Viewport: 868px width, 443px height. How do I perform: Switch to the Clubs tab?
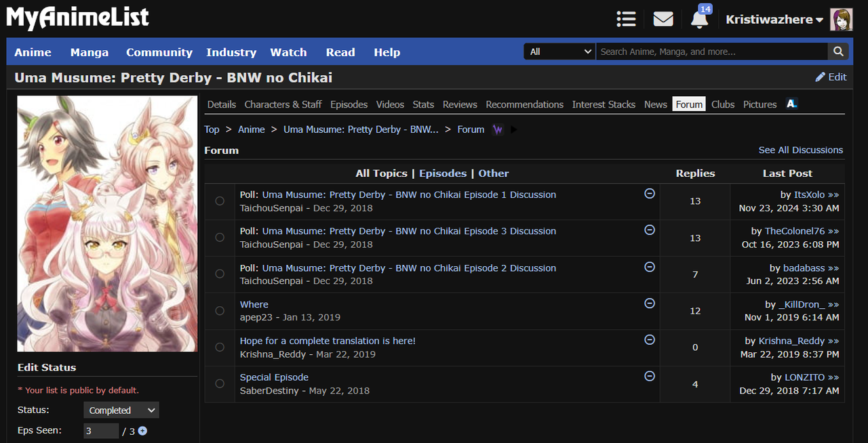723,104
